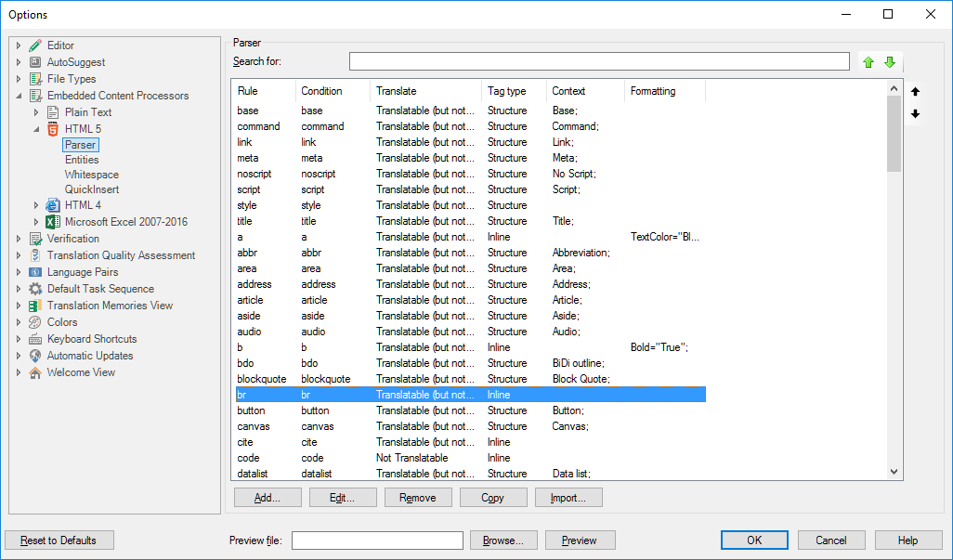This screenshot has height=560, width=953.
Task: Click the Default Task Sequence gear icon
Action: [35, 289]
